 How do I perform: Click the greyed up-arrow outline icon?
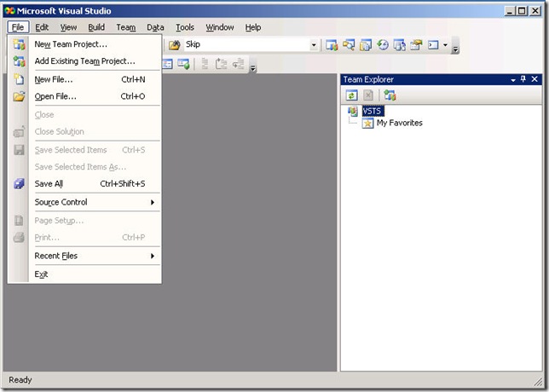click(x=222, y=64)
